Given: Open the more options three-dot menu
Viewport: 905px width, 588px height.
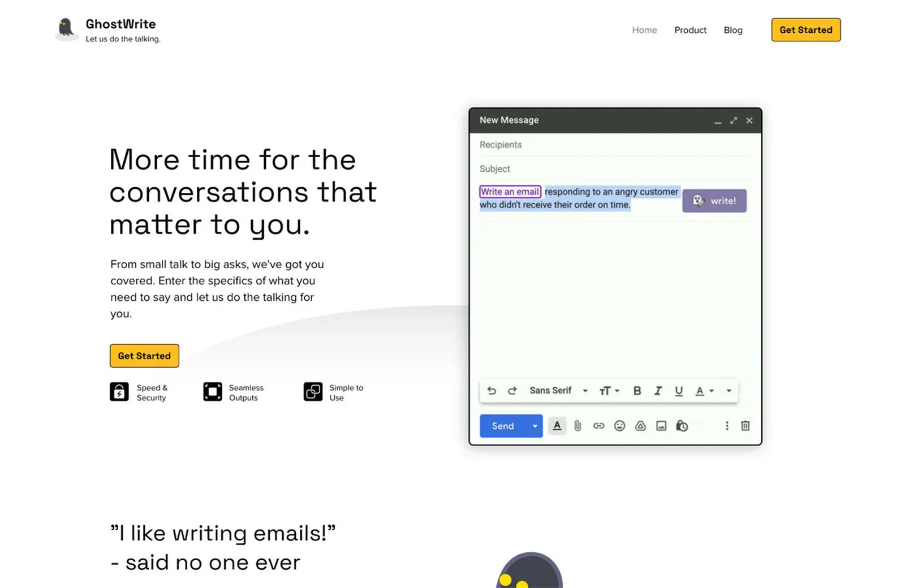Looking at the screenshot, I should (727, 426).
